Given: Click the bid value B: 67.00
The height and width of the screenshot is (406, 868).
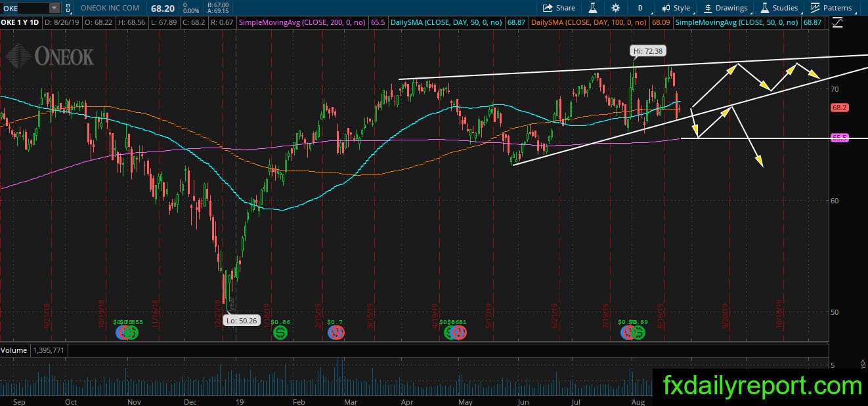Looking at the screenshot, I should (217, 5).
